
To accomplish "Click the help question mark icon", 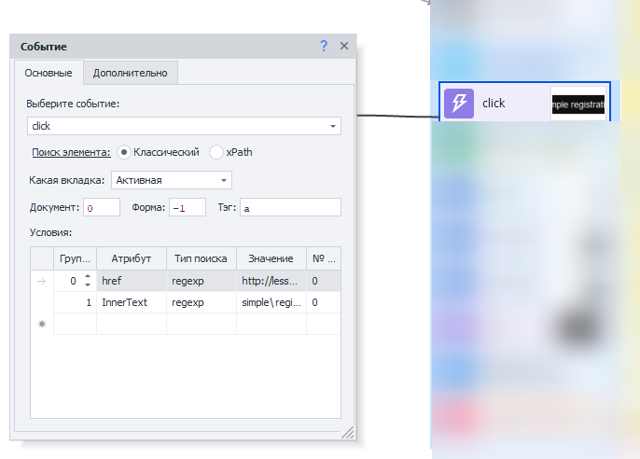I will tap(323, 46).
